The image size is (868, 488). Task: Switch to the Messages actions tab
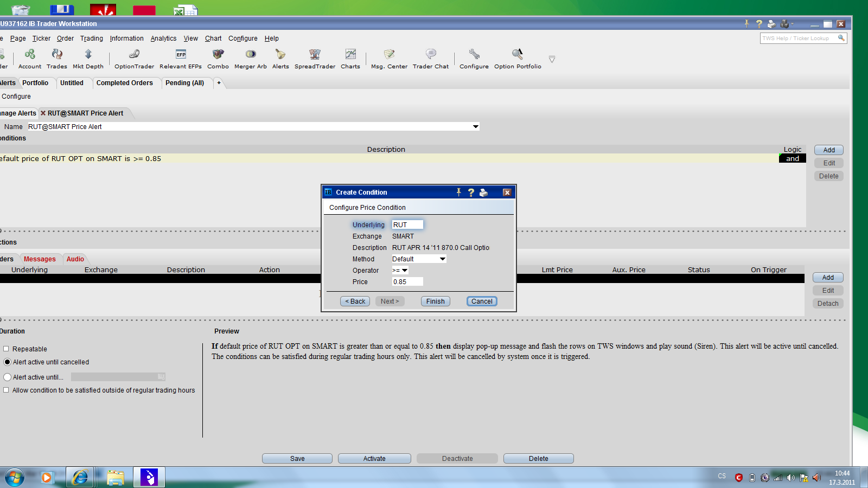click(40, 259)
